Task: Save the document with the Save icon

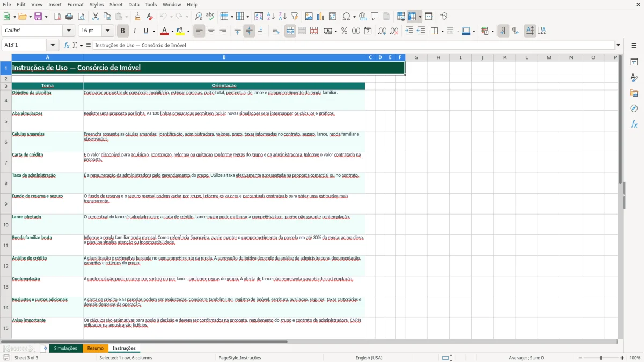Action: (x=38, y=17)
